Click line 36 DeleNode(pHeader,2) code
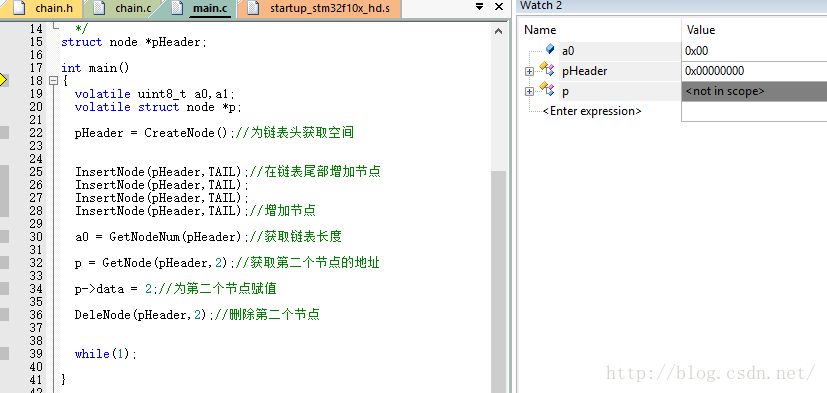Image resolution: width=827 pixels, height=393 pixels. tap(143, 315)
